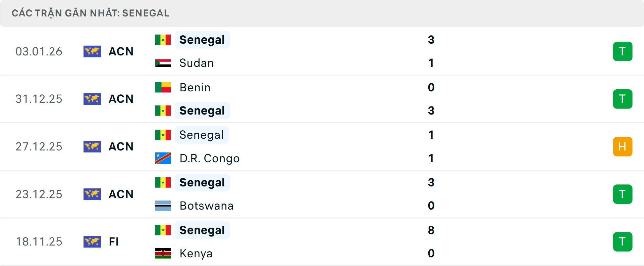Open the CÁC TRẬN GẦN NHẤT: SENEGAL header
The image size is (644, 266).
tap(91, 13)
